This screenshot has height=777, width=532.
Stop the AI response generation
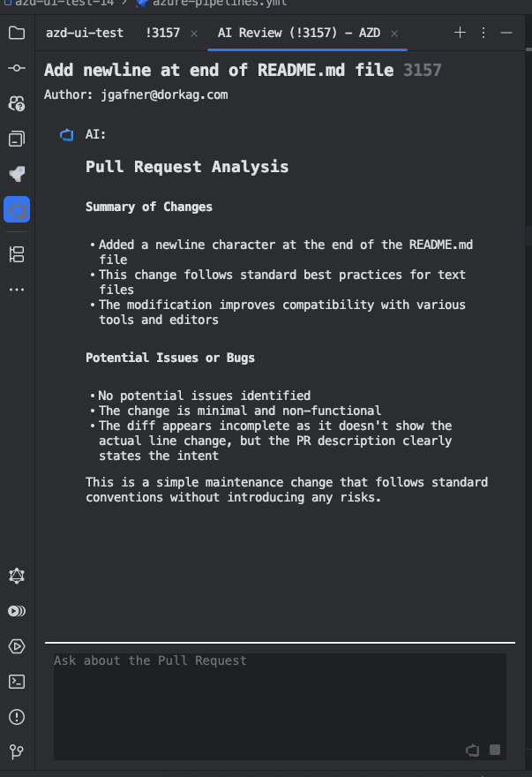coord(493,750)
